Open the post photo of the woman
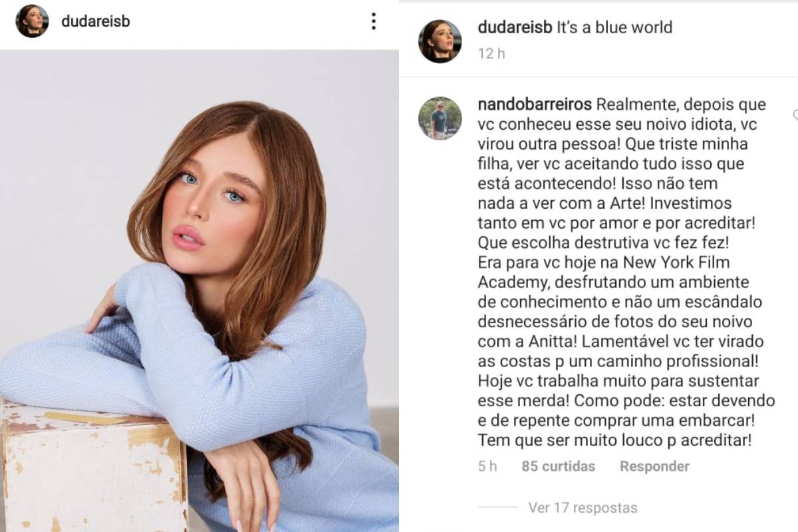The height and width of the screenshot is (532, 798). (x=199, y=291)
